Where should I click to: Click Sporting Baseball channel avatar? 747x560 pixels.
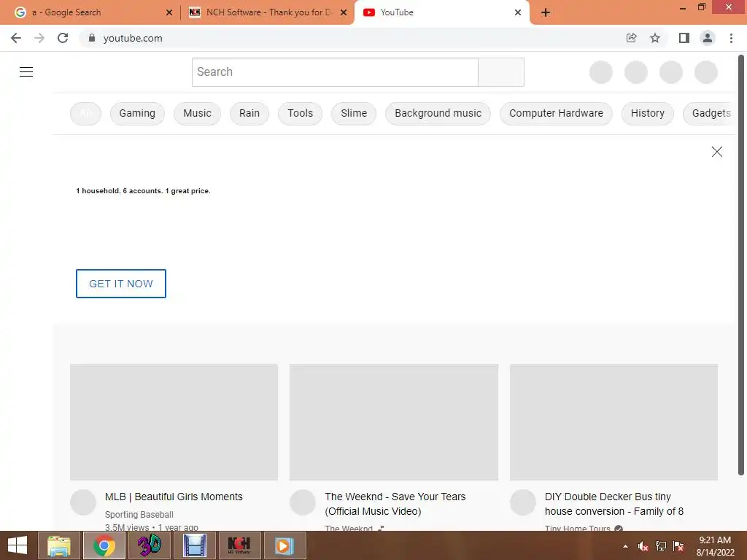(x=83, y=502)
